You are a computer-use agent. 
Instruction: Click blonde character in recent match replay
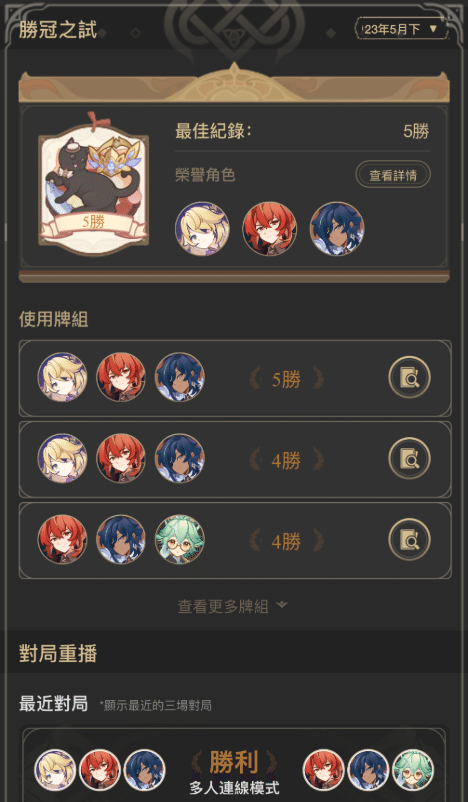pos(55,770)
